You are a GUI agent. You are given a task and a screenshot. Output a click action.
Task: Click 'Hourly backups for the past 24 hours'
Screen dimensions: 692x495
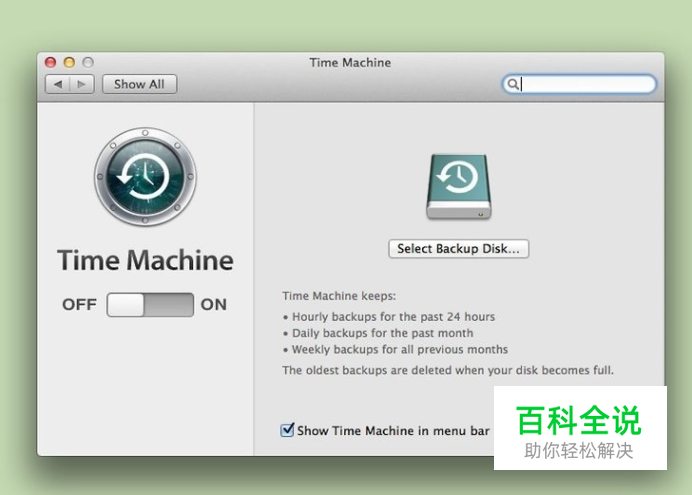[393, 317]
